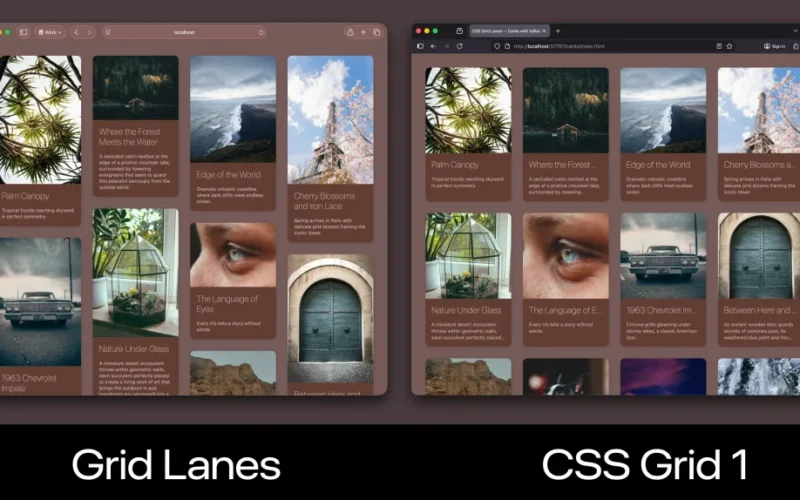Close the CSS Grid Lanes tab
The width and height of the screenshot is (800, 500).
coord(545,31)
